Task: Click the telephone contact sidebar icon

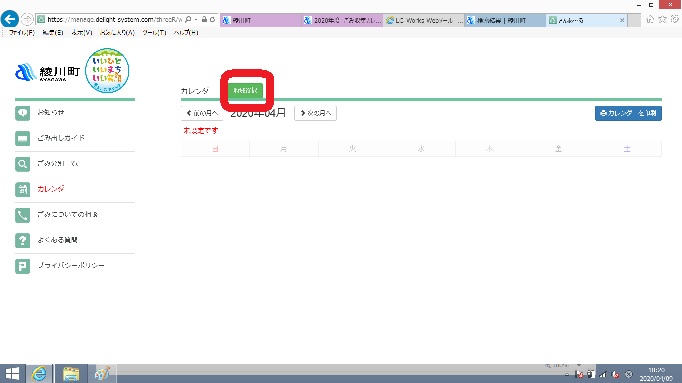Action: [23, 215]
